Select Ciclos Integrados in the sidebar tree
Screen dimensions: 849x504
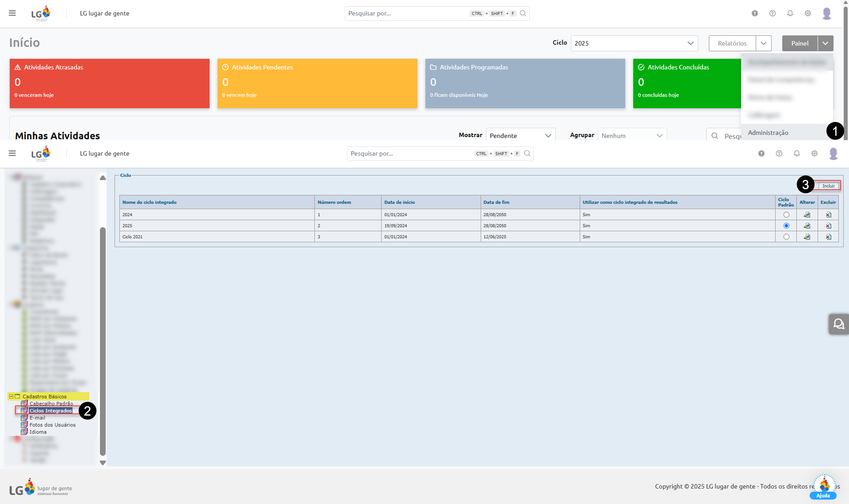pos(50,411)
